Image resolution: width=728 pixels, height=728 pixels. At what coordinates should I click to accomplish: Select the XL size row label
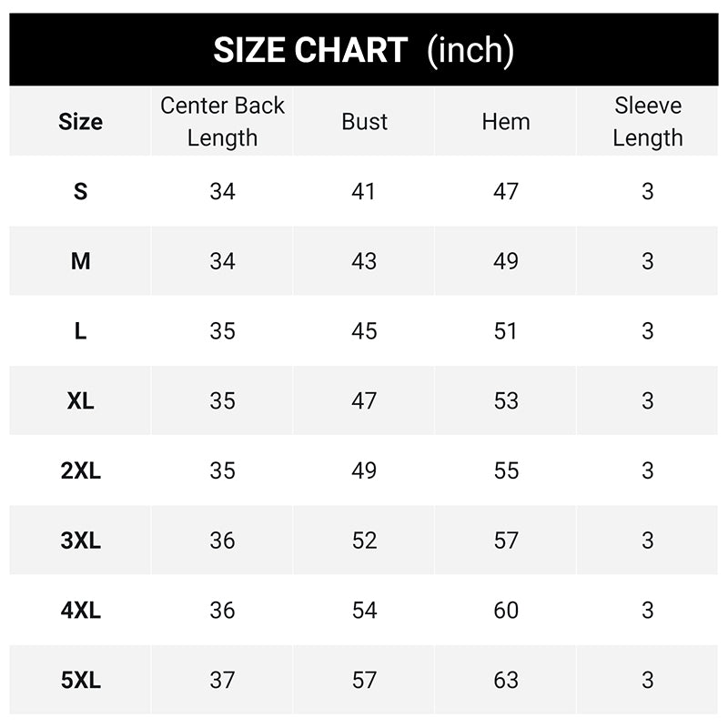pyautogui.click(x=80, y=400)
